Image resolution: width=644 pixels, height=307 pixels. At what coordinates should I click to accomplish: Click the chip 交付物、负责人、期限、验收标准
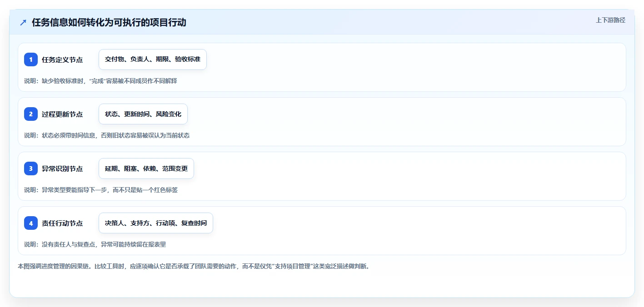click(153, 59)
